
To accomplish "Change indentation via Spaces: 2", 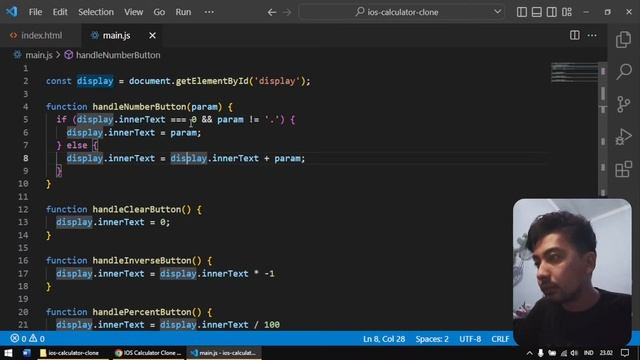I will point(432,339).
